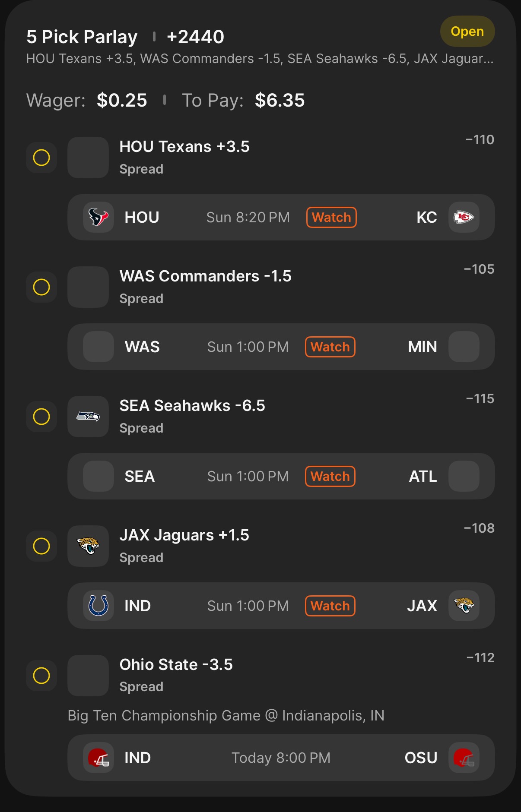This screenshot has width=521, height=812.
Task: Select the circle next to SEA Seahawks -6.5
Action: [x=41, y=417]
